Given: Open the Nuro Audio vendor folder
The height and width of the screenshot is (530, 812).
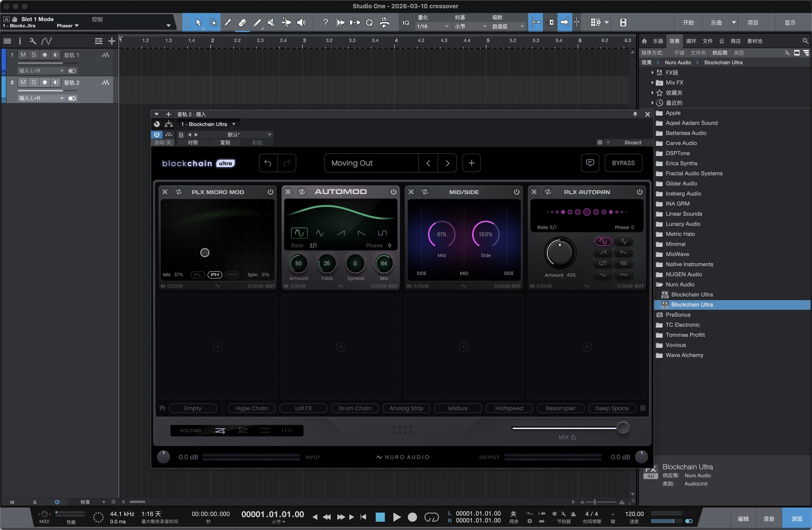Looking at the screenshot, I should click(x=680, y=284).
